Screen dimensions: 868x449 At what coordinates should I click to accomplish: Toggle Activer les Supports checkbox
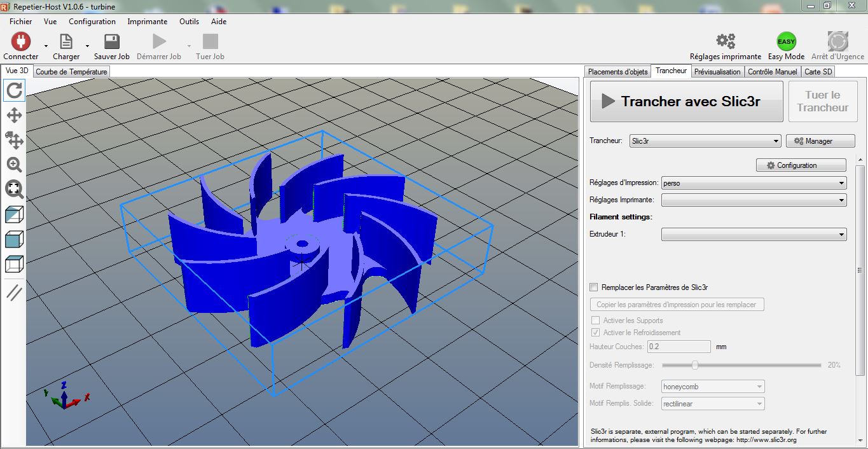click(x=595, y=321)
